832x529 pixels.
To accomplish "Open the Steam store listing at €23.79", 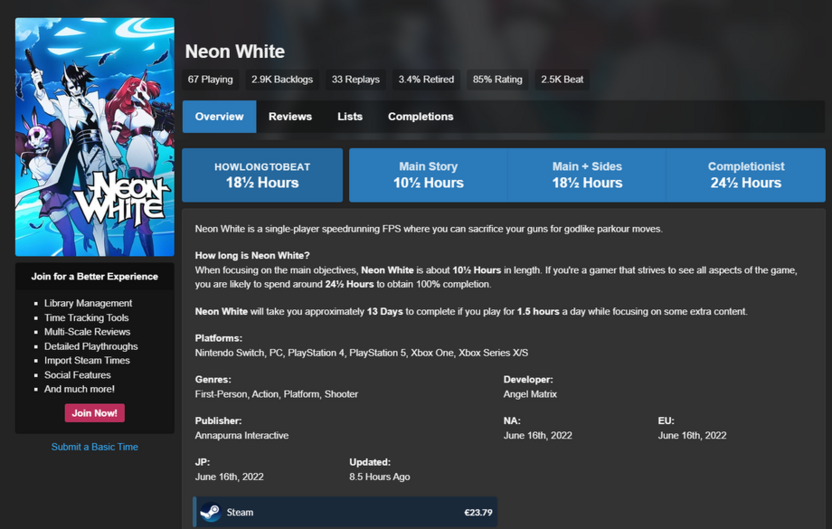I will pos(345,512).
